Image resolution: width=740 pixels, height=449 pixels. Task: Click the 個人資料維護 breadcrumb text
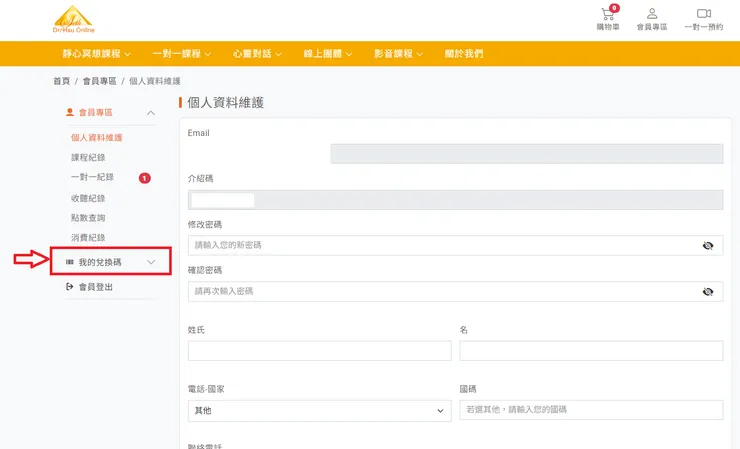point(155,81)
